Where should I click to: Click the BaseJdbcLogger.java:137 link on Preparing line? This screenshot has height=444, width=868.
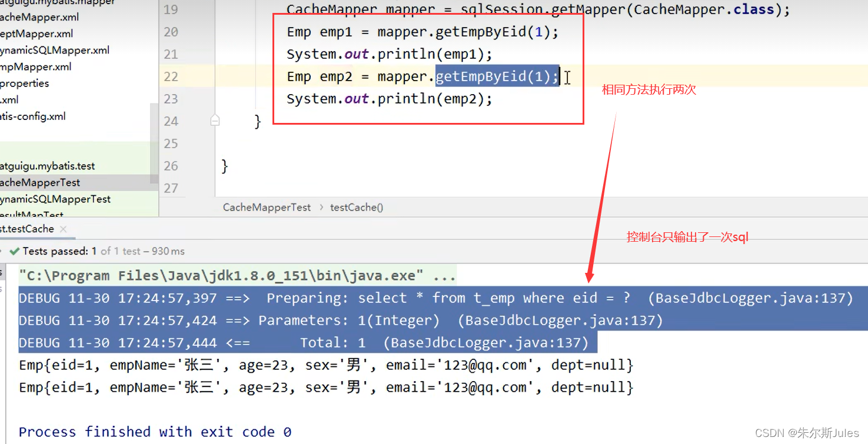click(x=750, y=298)
